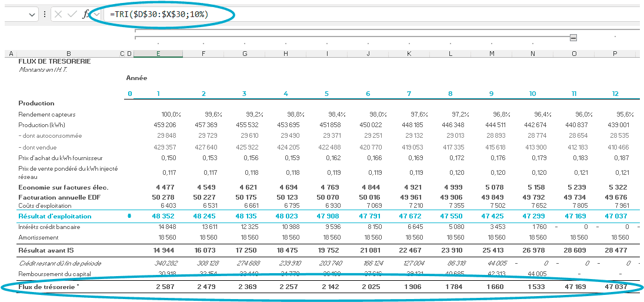Select column F header
The width and height of the screenshot is (644, 302).
203,54
